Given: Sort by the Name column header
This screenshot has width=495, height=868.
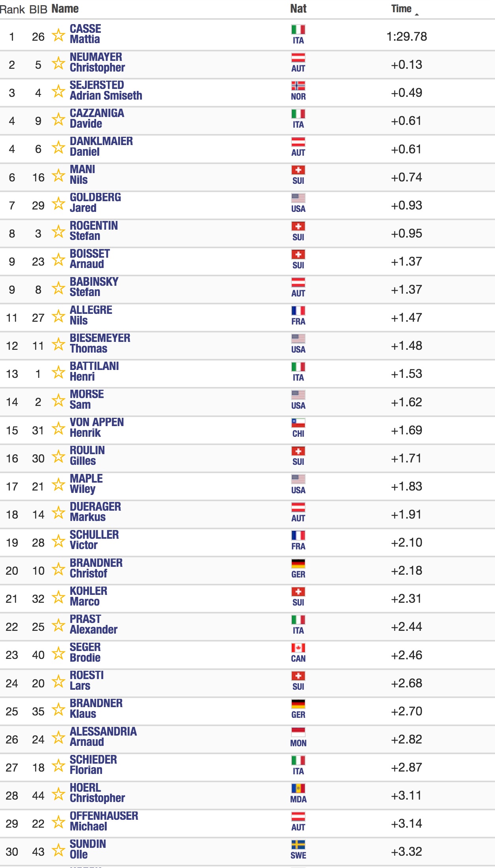Looking at the screenshot, I should tap(65, 9).
